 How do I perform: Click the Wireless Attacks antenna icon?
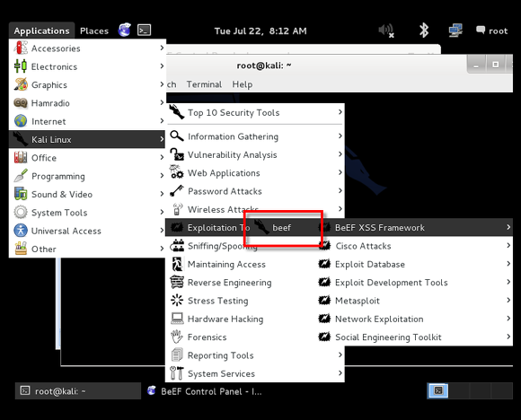[177, 209]
